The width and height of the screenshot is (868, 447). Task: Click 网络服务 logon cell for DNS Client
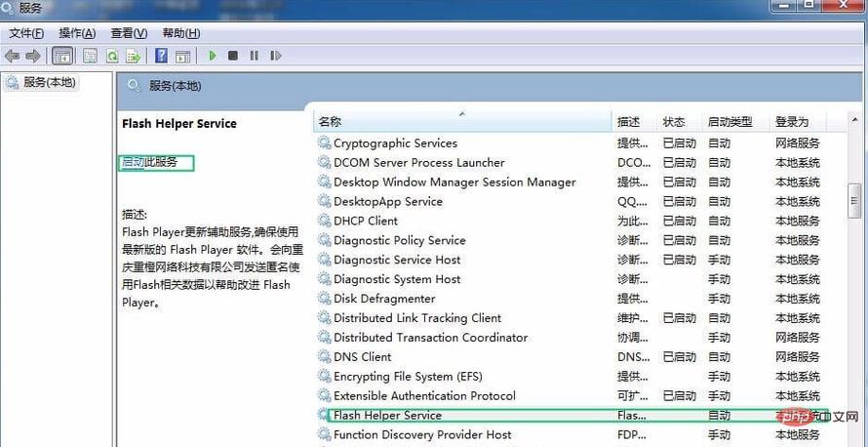(x=797, y=356)
